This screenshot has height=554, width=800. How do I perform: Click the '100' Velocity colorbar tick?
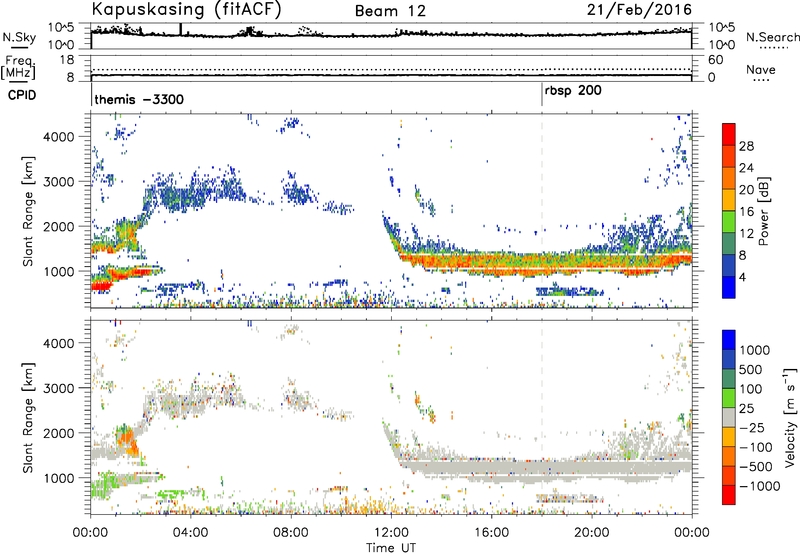point(751,389)
